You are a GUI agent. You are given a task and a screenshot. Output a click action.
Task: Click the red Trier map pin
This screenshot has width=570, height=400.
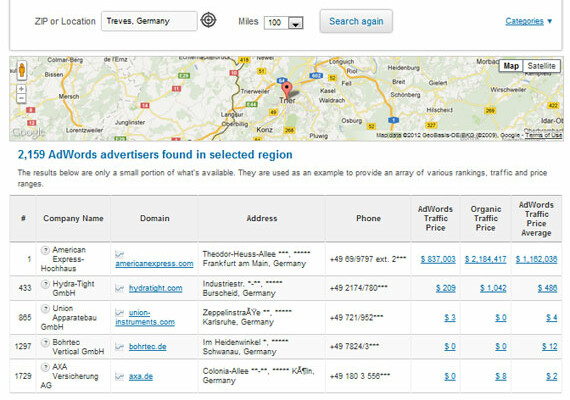point(287,89)
